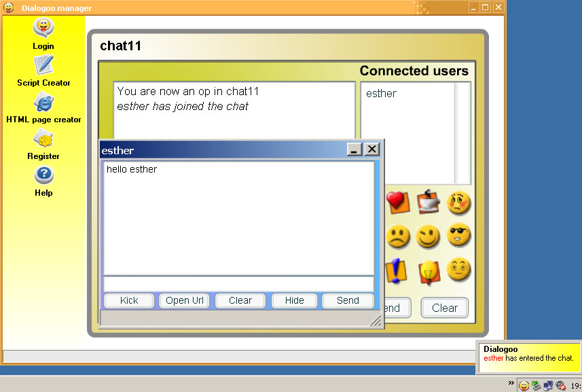Viewport: 582px width, 392px height.
Task: Click the private message text input
Action: 238,283
